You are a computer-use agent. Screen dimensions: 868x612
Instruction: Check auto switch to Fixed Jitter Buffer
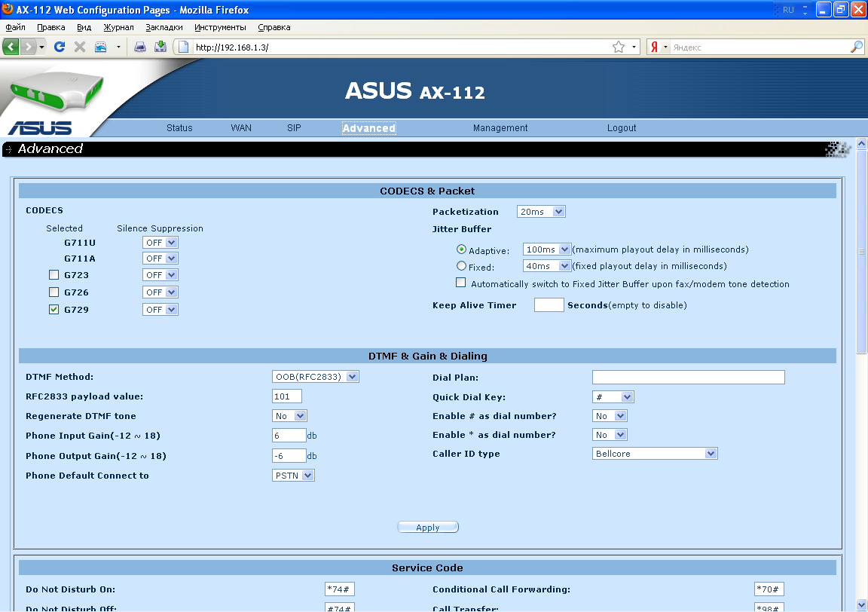click(460, 283)
